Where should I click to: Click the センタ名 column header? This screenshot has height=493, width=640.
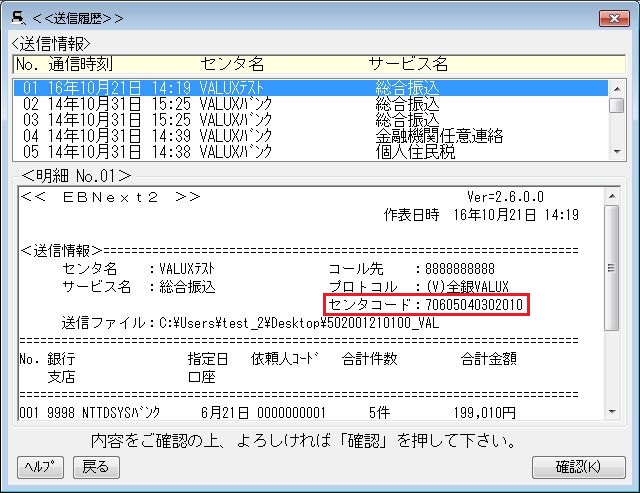click(x=232, y=64)
